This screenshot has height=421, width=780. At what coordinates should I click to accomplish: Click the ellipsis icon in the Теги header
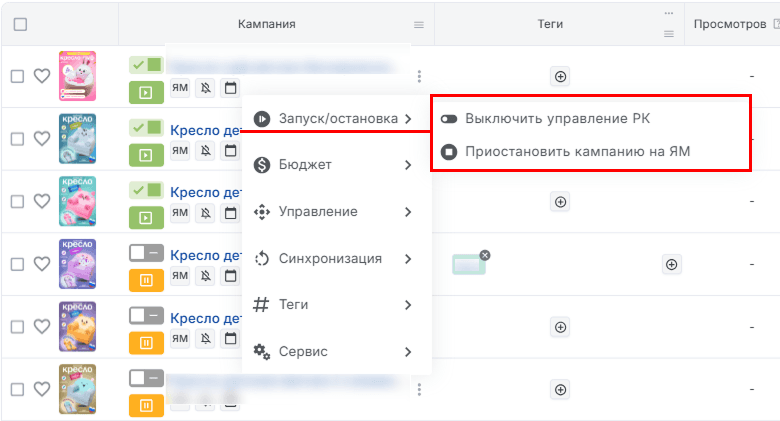click(x=669, y=13)
